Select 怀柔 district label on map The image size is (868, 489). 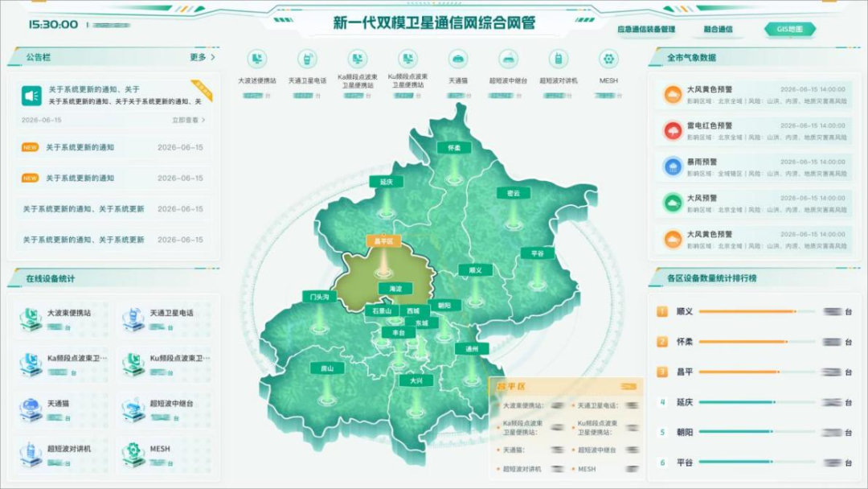454,148
